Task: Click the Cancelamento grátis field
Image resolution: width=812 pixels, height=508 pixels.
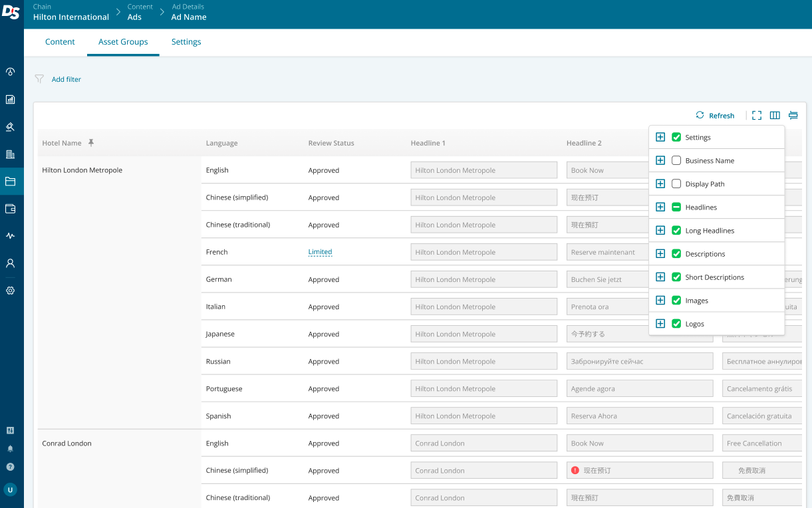Action: (x=762, y=388)
